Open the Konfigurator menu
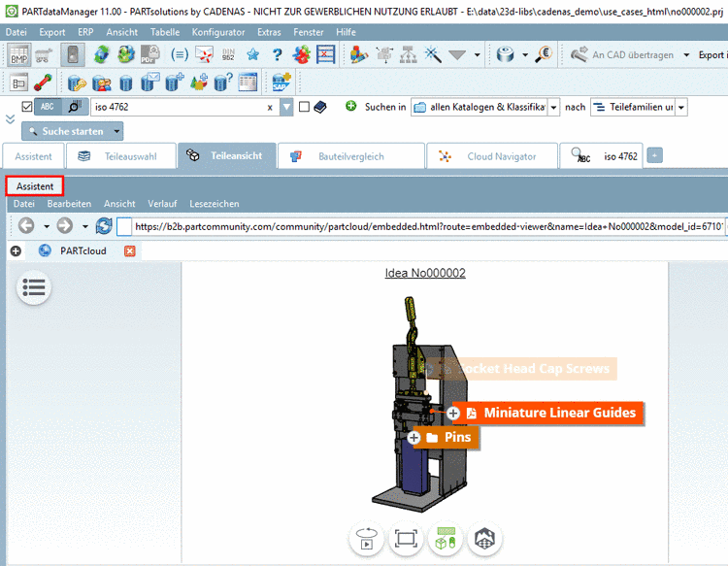 (218, 32)
